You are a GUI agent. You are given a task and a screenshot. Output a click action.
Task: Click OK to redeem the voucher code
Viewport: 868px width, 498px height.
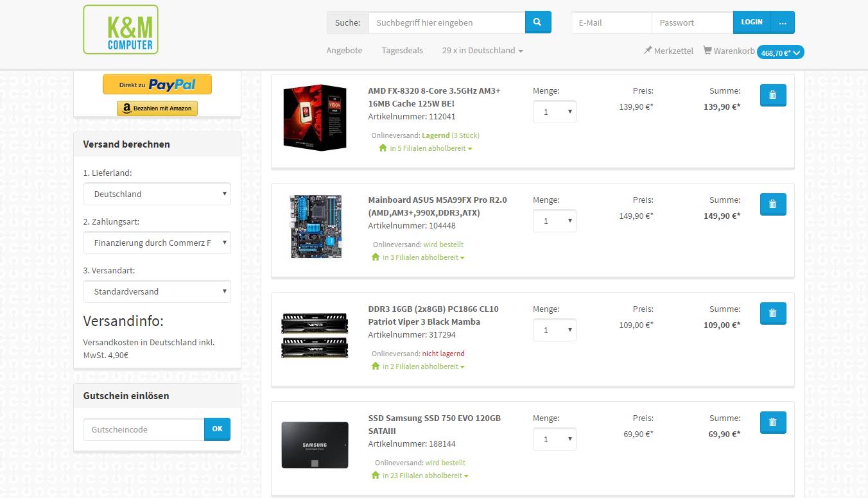tap(217, 429)
